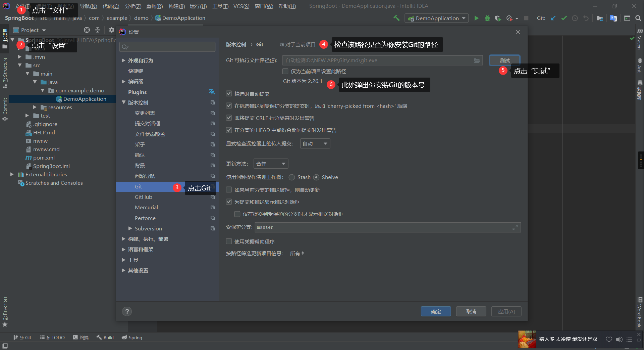Check set path only for current project
The width and height of the screenshot is (644, 350).
click(285, 71)
